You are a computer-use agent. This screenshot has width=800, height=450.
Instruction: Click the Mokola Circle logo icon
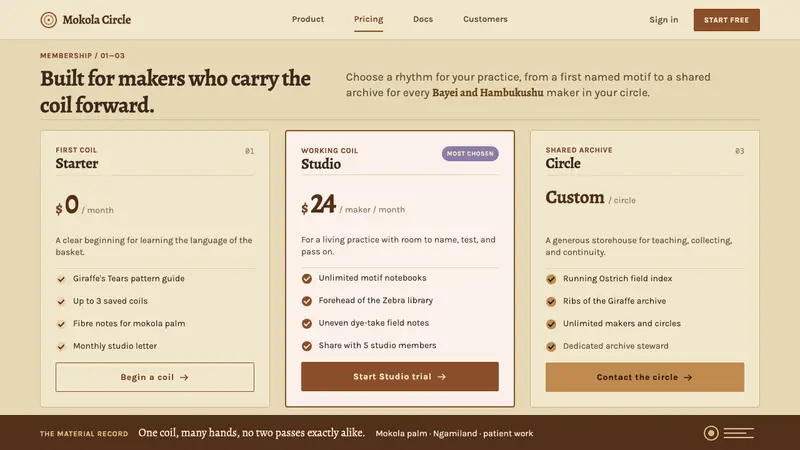(48, 20)
